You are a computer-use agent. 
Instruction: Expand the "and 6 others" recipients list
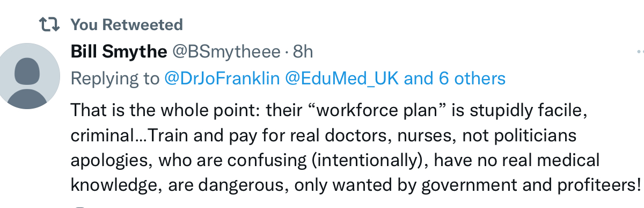(455, 79)
